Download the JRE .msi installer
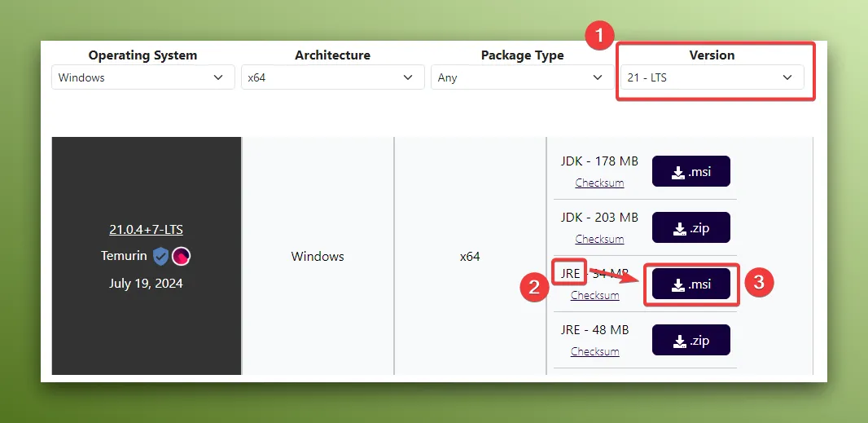The width and height of the screenshot is (868, 423). (690, 284)
